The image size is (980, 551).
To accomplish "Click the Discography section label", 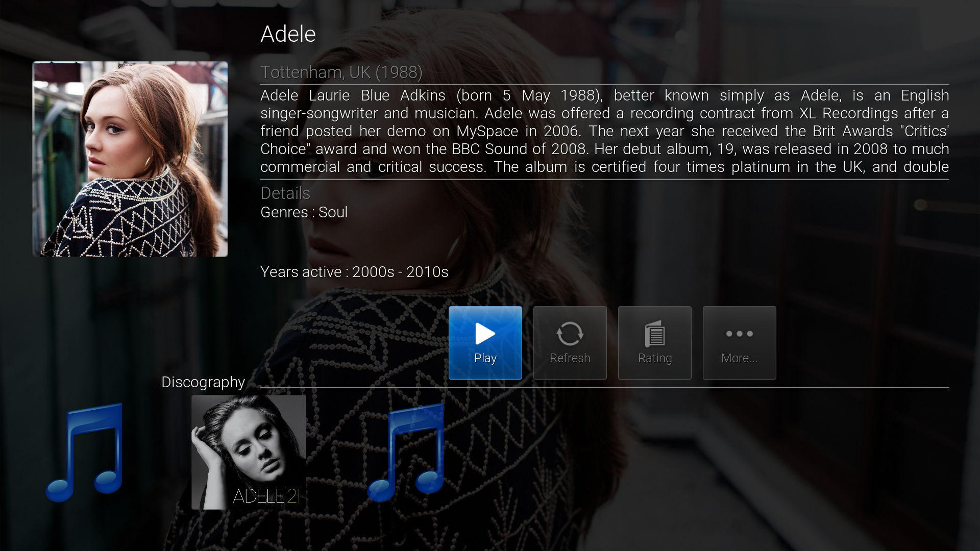I will 203,382.
